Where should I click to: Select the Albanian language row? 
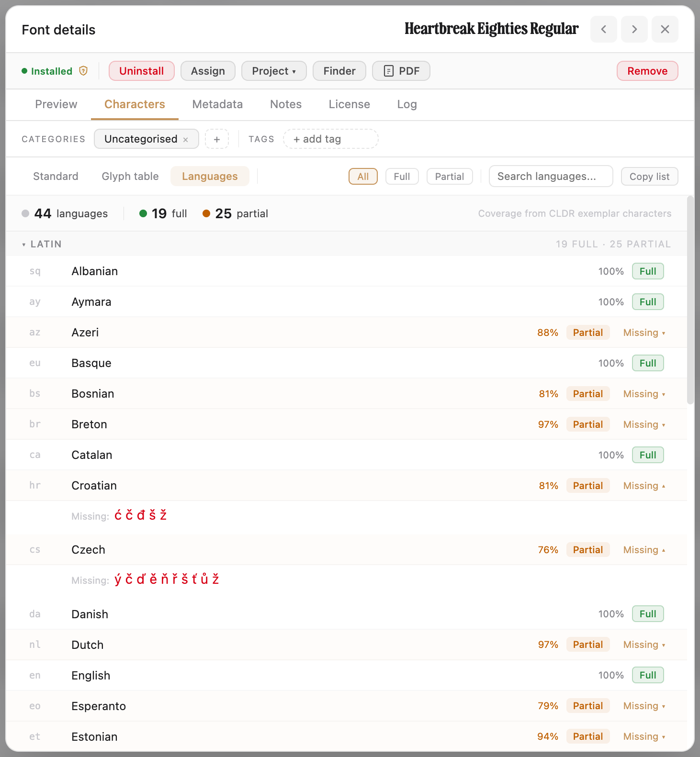click(x=347, y=271)
